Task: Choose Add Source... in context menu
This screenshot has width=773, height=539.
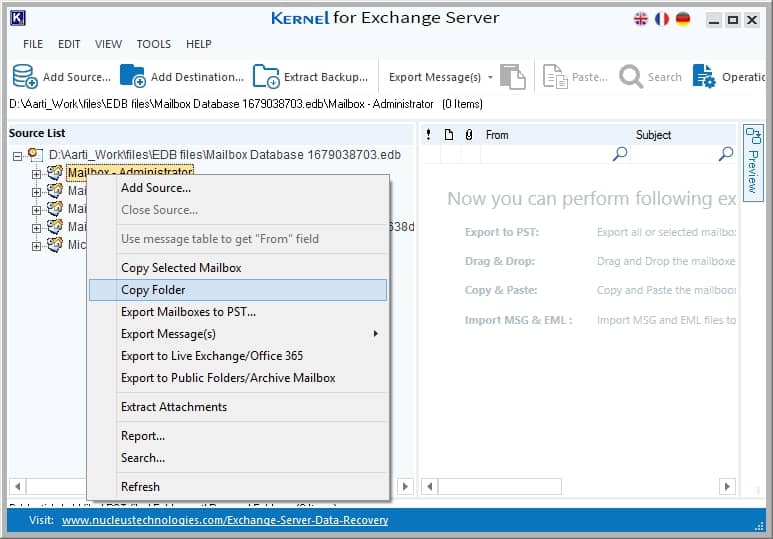Action: point(238,188)
